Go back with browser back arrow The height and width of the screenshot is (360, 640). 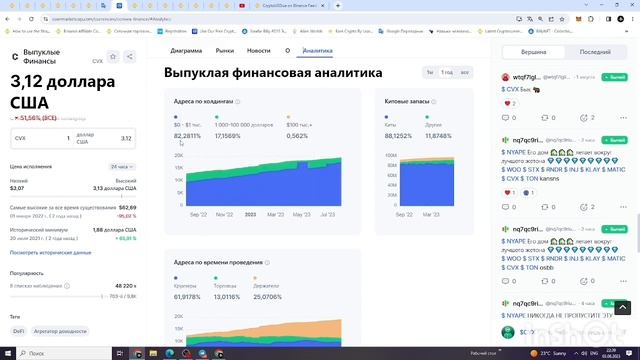click(7, 19)
